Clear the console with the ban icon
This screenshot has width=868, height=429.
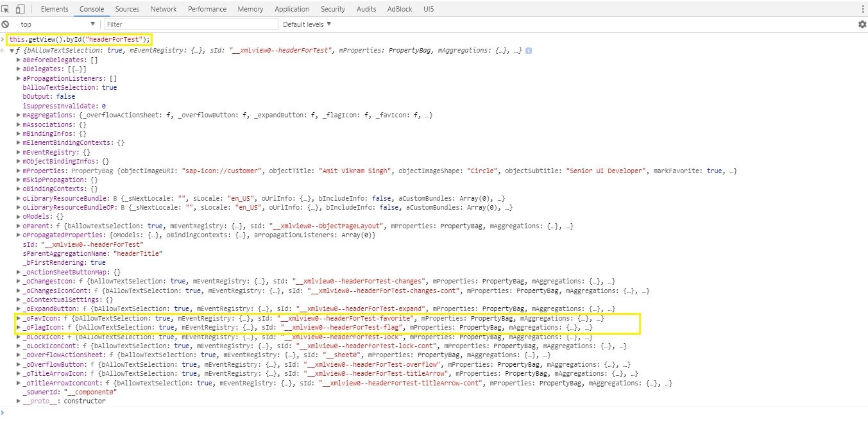tap(6, 24)
